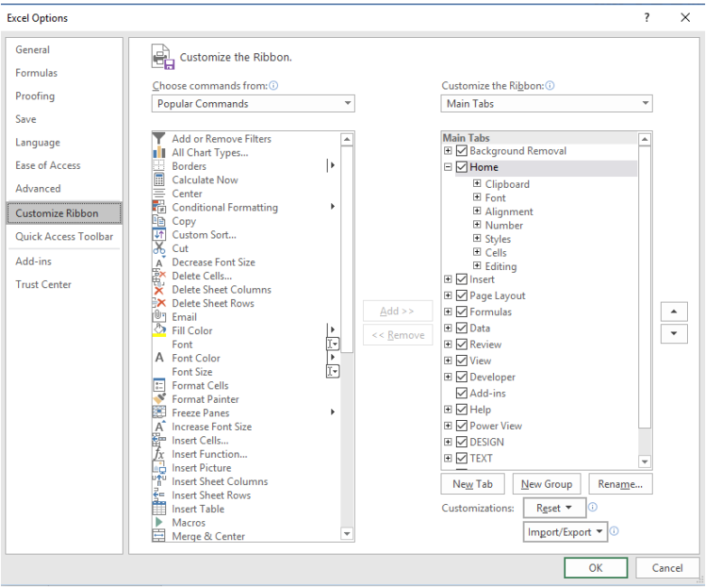Click the Merge & Center icon
The height and width of the screenshot is (588, 706).
click(x=159, y=536)
